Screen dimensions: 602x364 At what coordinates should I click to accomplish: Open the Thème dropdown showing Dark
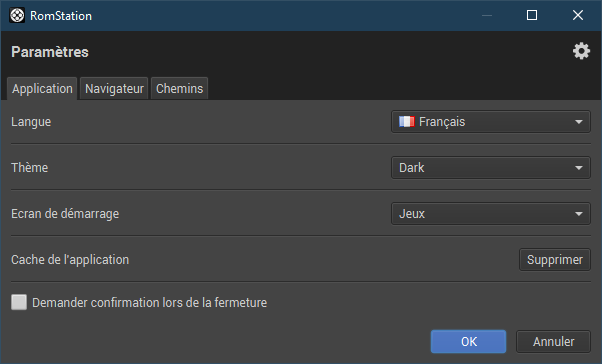click(491, 167)
